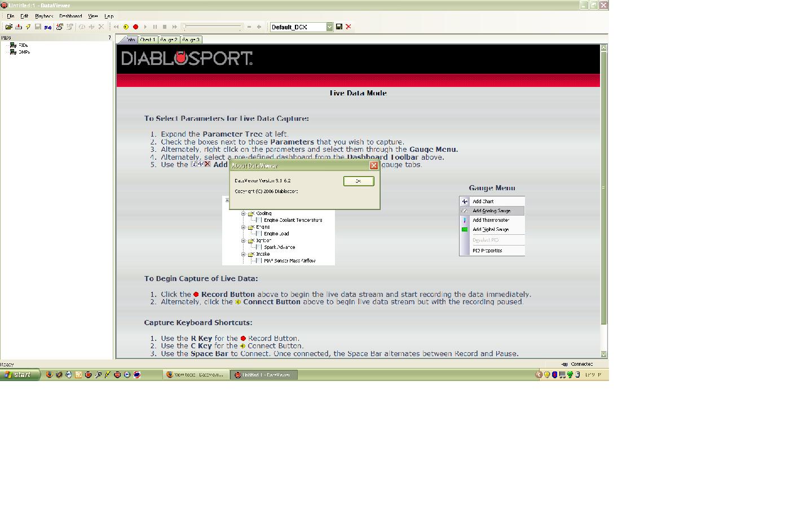Click the yellow Connect button in the toolbar

[126, 27]
